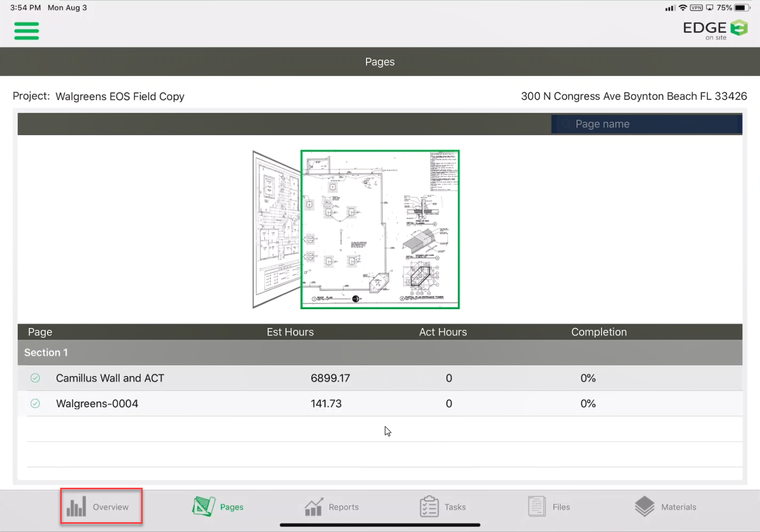This screenshot has width=760, height=532.
Task: Tap the Tasks clipboard icon
Action: click(429, 506)
